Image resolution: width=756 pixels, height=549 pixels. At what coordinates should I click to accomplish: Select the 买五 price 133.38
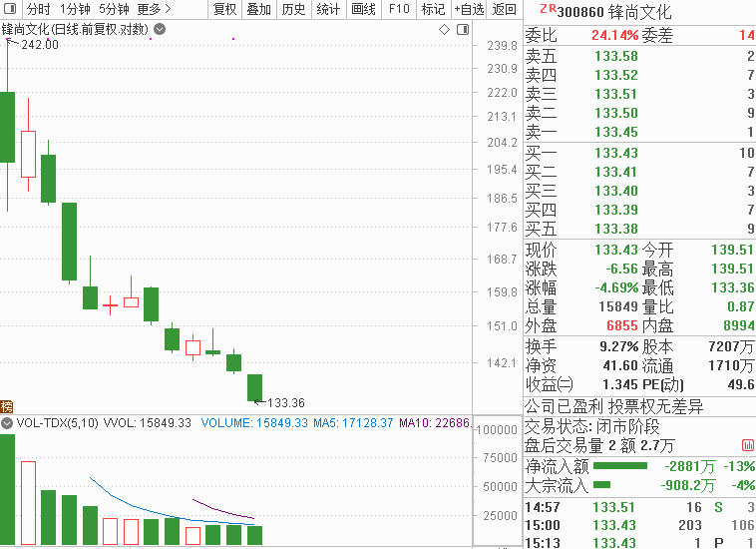(616, 229)
